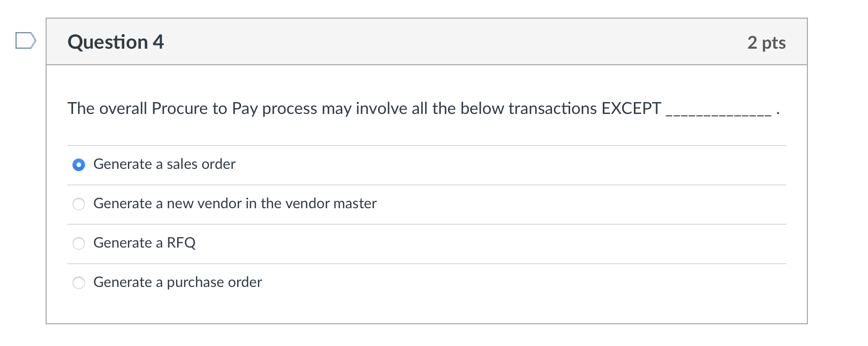The image size is (868, 346).
Task: Click the "2 pts" point value label
Action: pos(766,42)
